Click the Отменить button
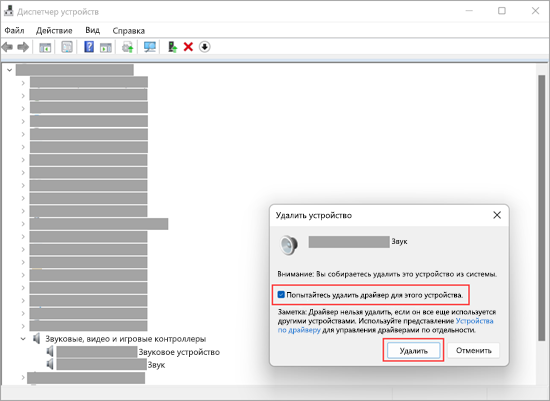 point(474,350)
